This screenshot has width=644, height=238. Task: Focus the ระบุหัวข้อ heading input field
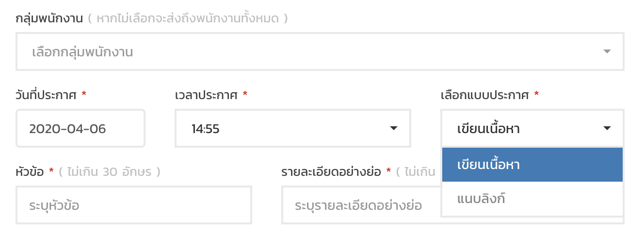pos(134,205)
